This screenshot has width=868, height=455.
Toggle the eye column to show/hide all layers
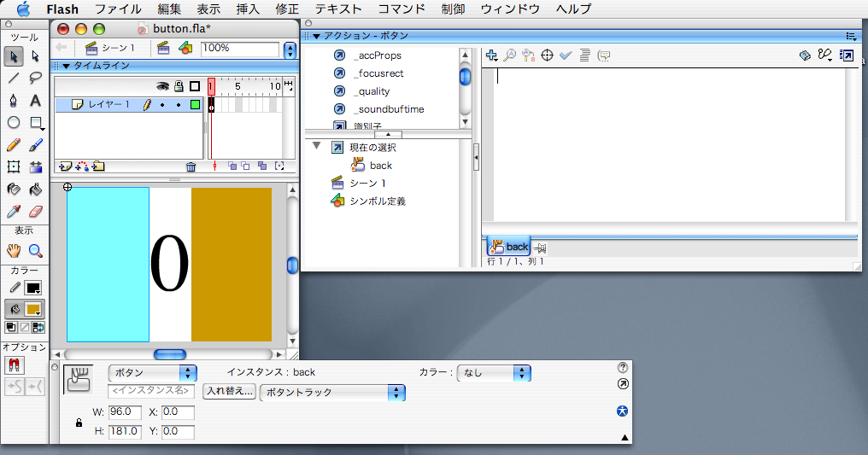pos(162,86)
